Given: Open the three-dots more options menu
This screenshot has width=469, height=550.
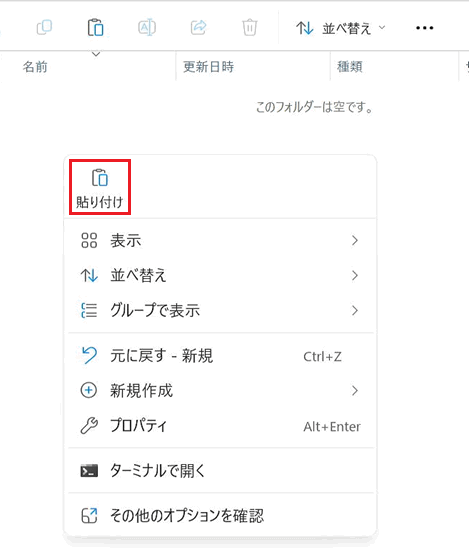Looking at the screenshot, I should (424, 28).
